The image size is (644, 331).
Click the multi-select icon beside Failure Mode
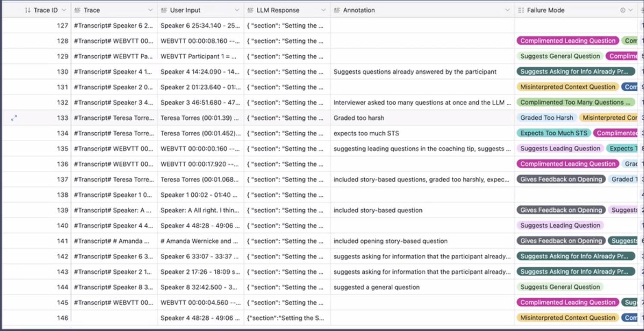(x=521, y=10)
